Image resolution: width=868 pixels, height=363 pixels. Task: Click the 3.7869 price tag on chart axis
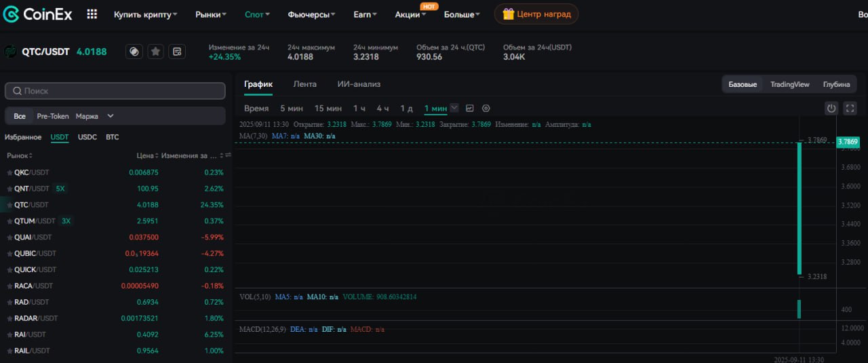pos(848,142)
